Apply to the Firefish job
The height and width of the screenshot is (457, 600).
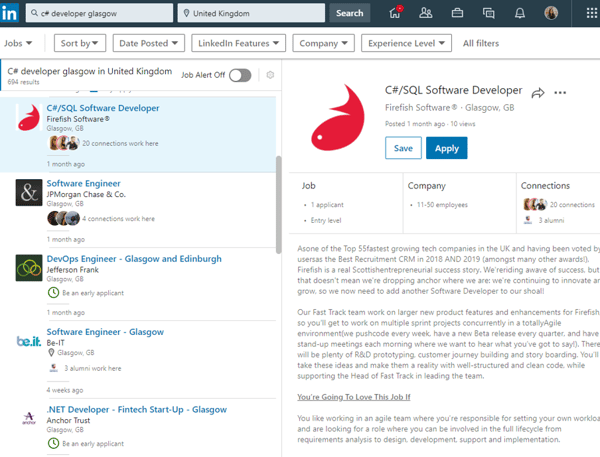tap(447, 148)
